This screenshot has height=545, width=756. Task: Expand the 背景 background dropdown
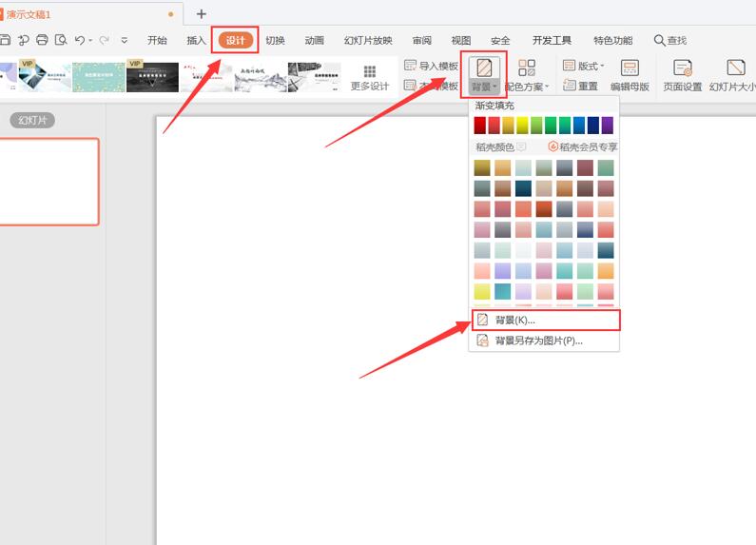point(483,87)
